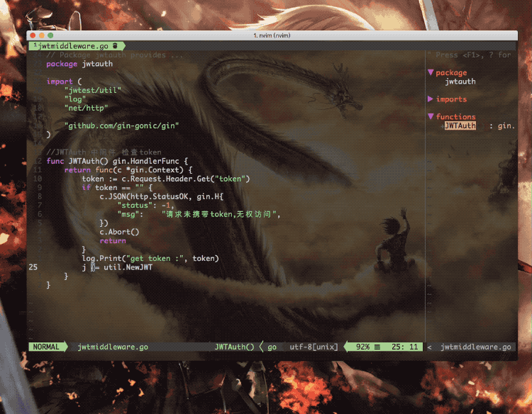Image resolution: width=532 pixels, height=414 pixels.
Task: Click the "msg" key in the map
Action: 128,214
